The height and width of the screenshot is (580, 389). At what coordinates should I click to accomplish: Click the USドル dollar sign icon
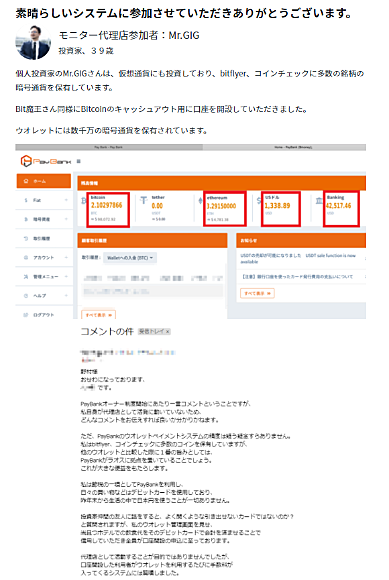259,200
